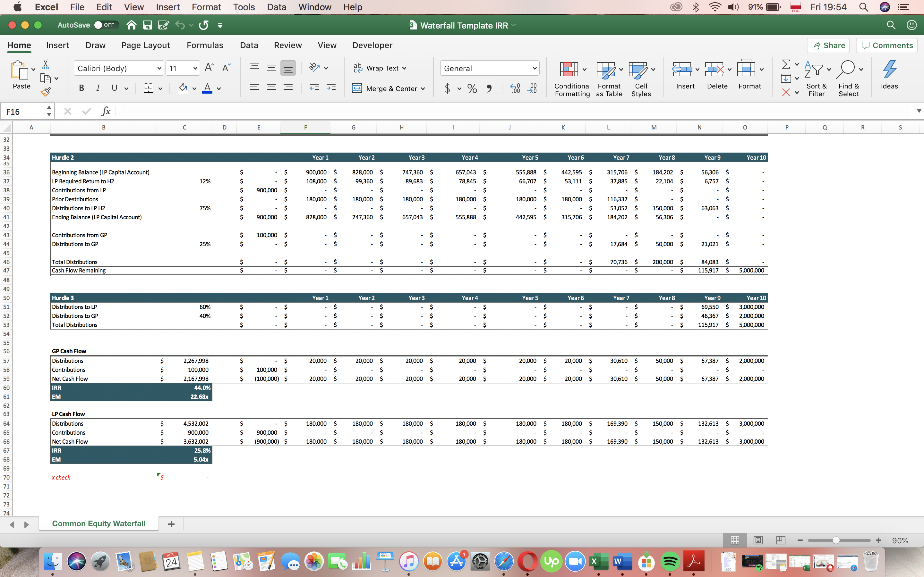The width and height of the screenshot is (924, 577).
Task: Click the Merge & Center icon
Action: [357, 88]
